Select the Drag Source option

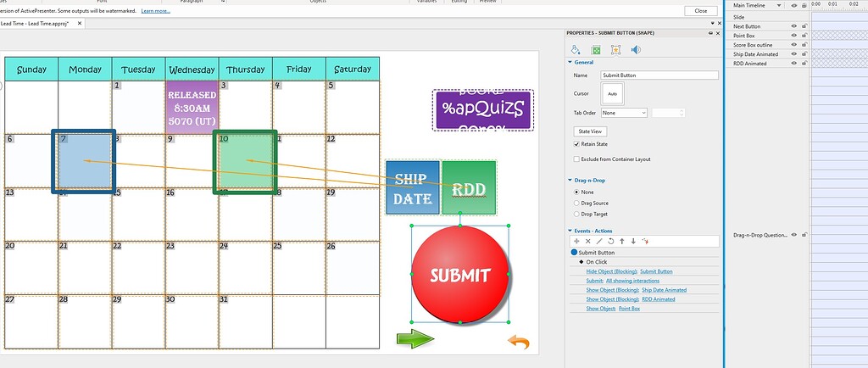pyautogui.click(x=576, y=204)
